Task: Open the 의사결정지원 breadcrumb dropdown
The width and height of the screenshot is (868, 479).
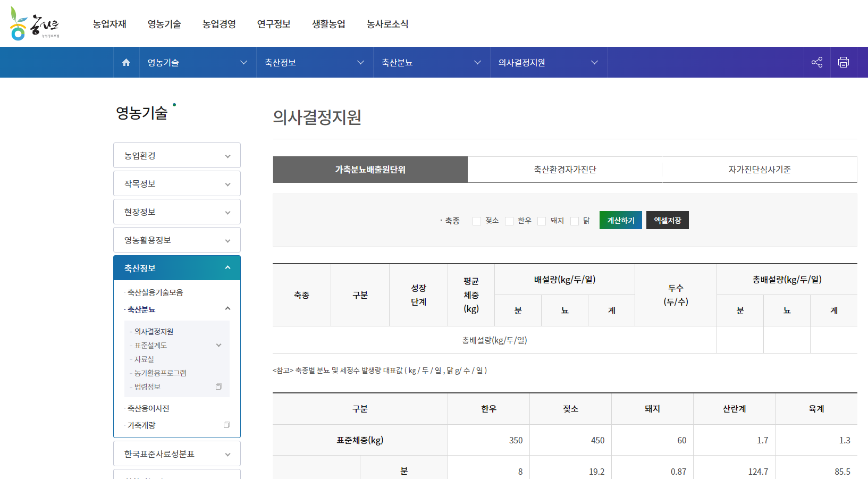Action: [549, 62]
